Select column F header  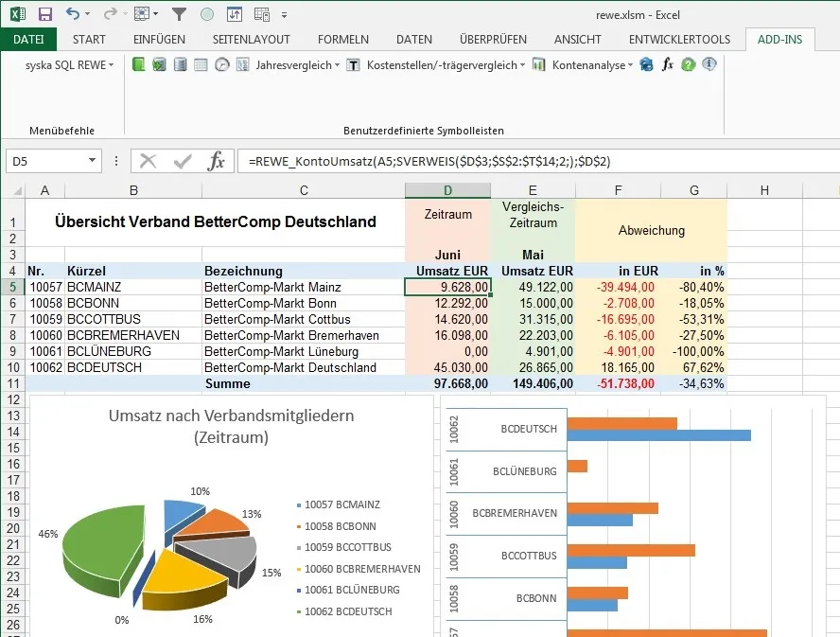tap(618, 190)
